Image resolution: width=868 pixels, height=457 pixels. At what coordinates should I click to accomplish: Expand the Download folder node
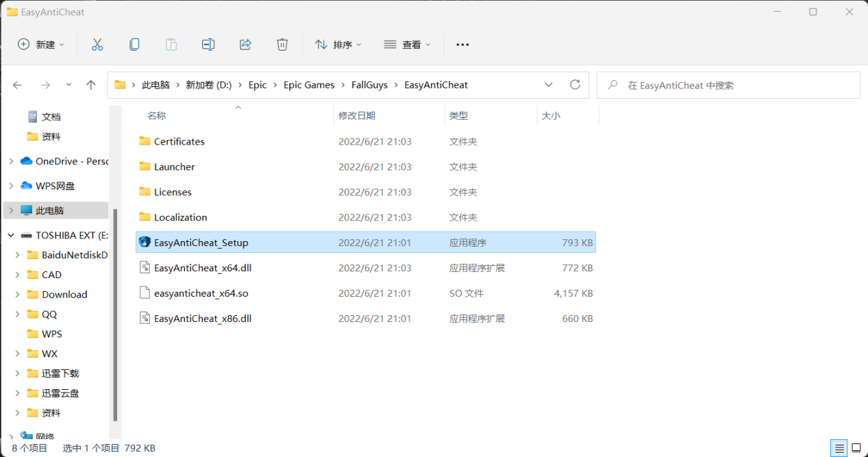click(x=18, y=295)
